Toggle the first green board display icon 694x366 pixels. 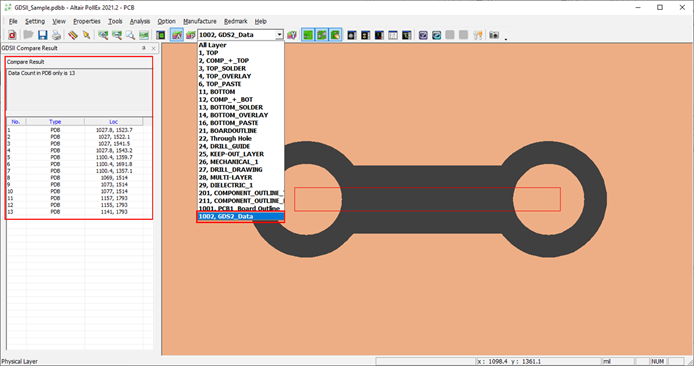tap(308, 35)
